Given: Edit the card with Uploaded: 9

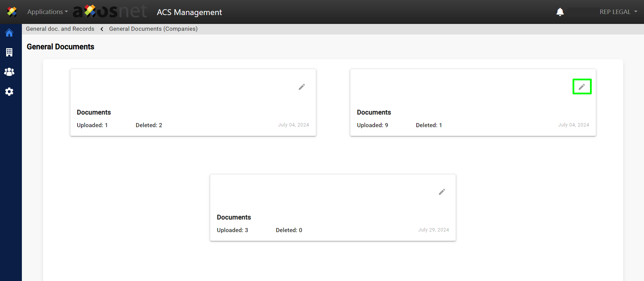Looking at the screenshot, I should (581, 87).
